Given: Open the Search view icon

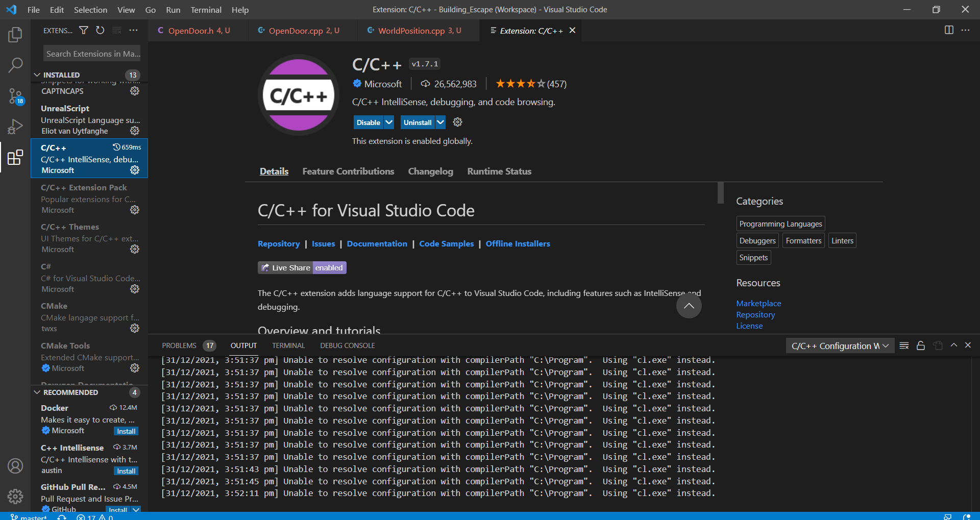Looking at the screenshot, I should pyautogui.click(x=15, y=65).
